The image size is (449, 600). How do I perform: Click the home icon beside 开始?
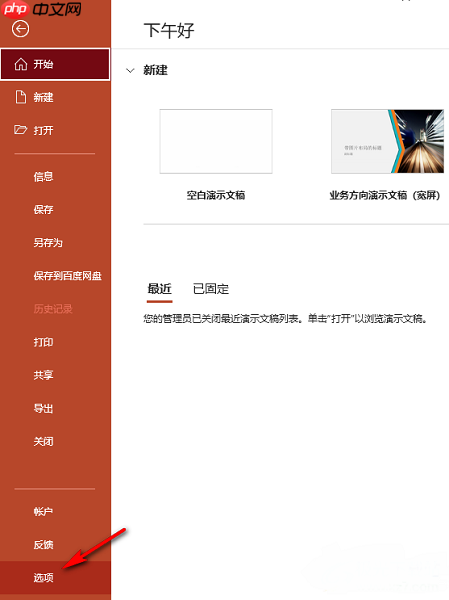21,64
